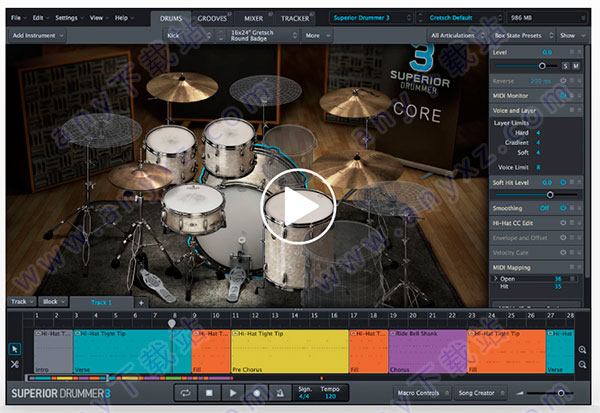Open the More dropdown

click(x=317, y=36)
